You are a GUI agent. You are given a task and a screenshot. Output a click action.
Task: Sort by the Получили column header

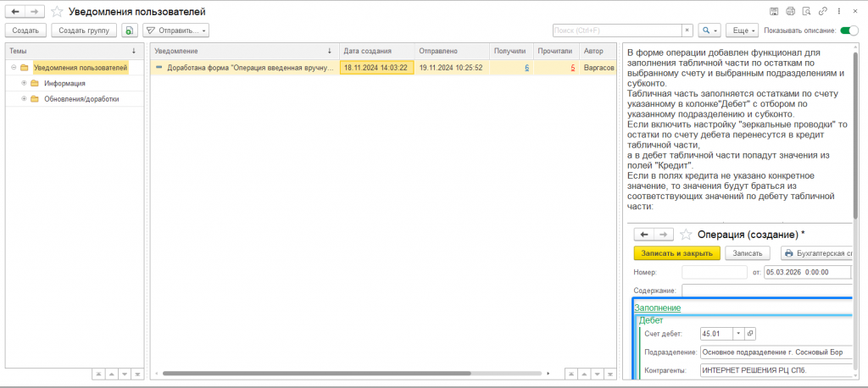point(512,51)
